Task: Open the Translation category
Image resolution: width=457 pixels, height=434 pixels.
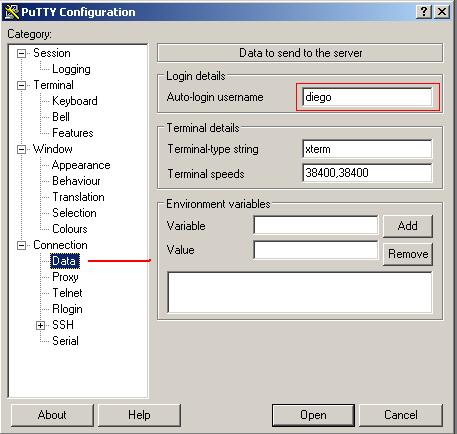Action: 78,197
